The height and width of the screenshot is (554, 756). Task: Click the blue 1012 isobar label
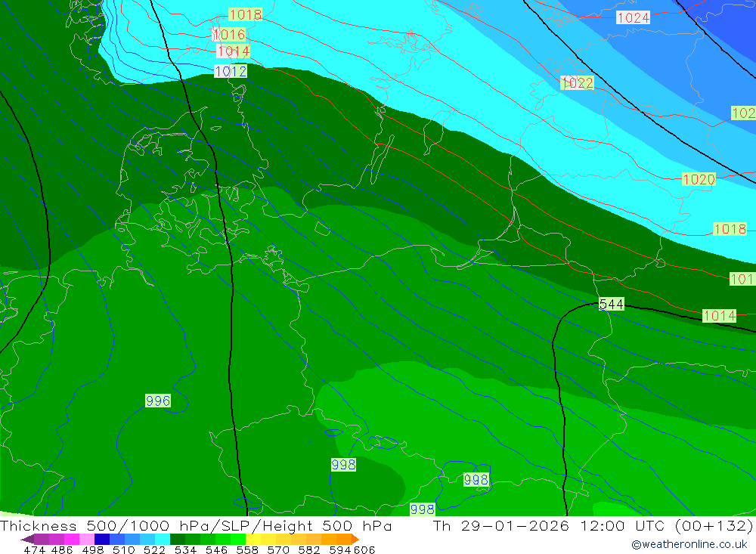point(231,71)
